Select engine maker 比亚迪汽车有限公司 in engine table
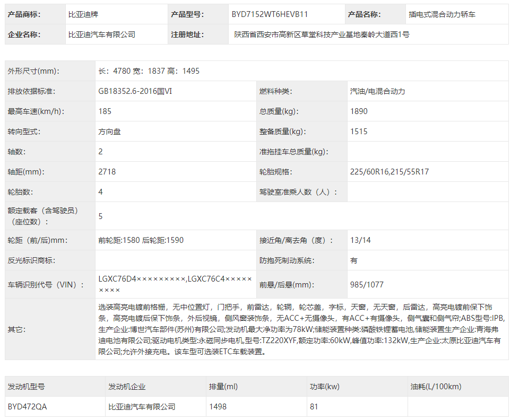 [x=142, y=407]
